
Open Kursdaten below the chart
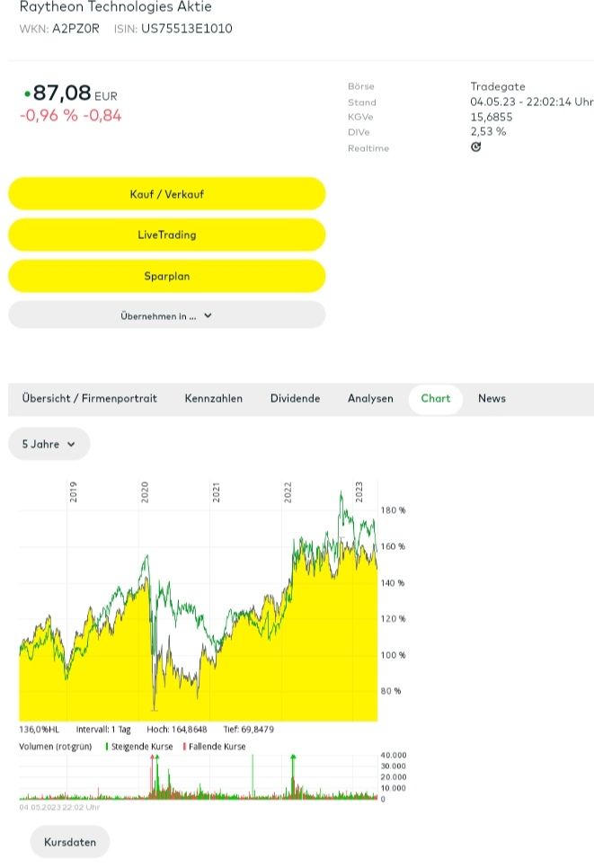pyautogui.click(x=70, y=842)
